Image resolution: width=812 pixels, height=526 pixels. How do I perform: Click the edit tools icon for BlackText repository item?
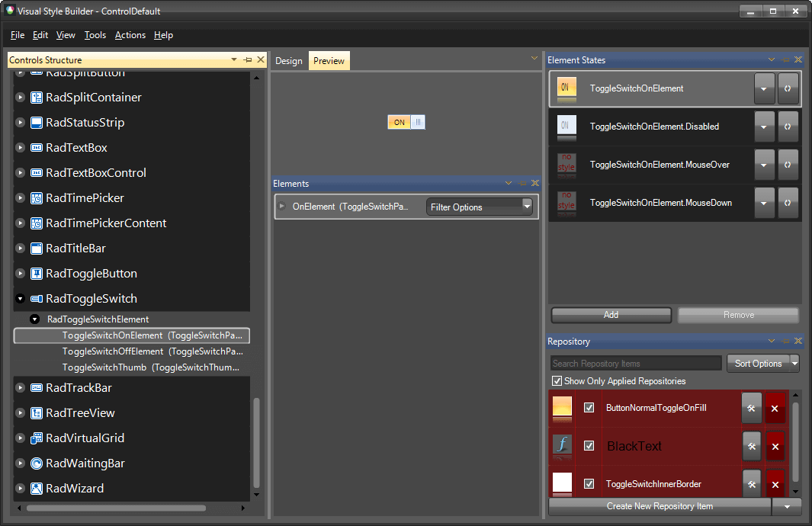(x=752, y=446)
